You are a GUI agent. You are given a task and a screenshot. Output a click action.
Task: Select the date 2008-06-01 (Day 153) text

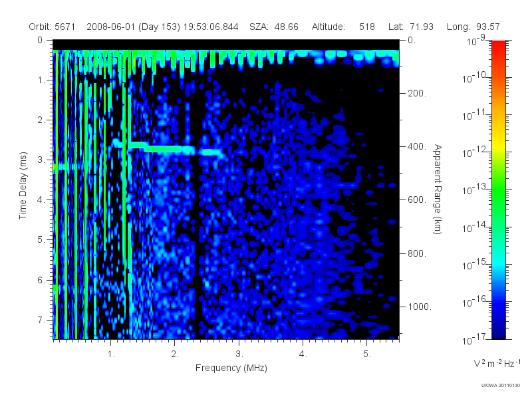click(x=134, y=27)
